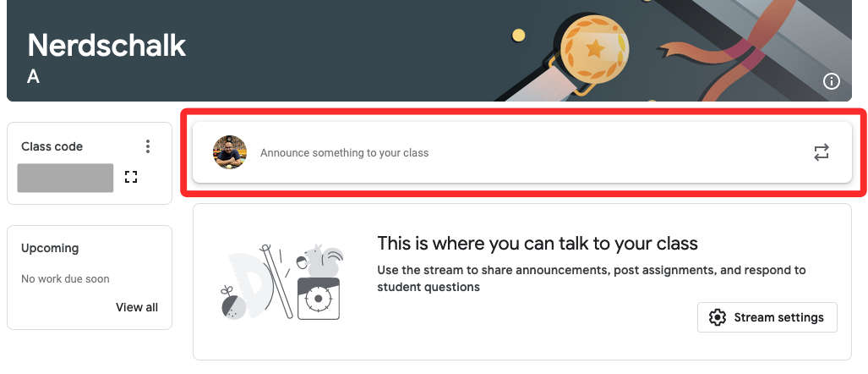Click the squirrel illustration in the stream card
This screenshot has height=374, width=868.
pos(321,261)
